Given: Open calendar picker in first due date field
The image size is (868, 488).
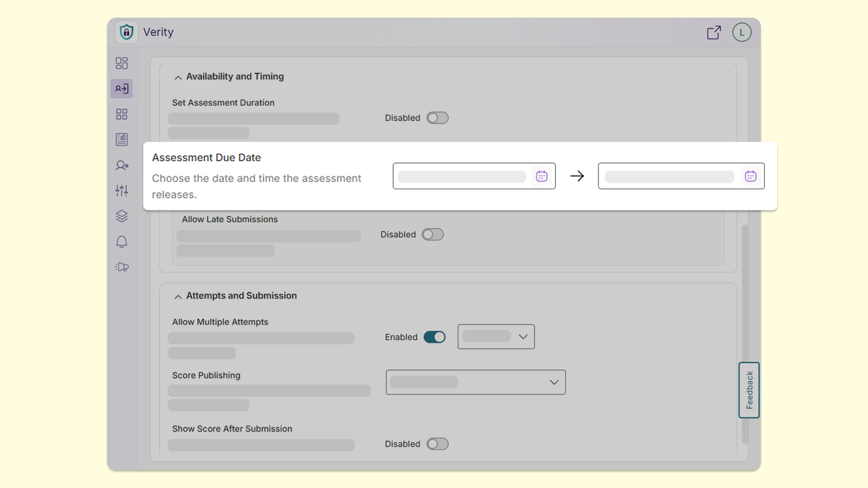Looking at the screenshot, I should 542,176.
